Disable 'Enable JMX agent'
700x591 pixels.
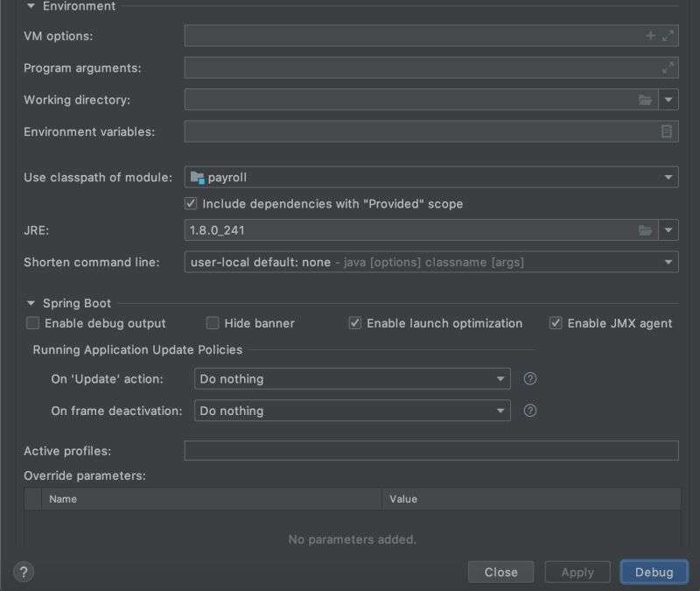pos(556,322)
